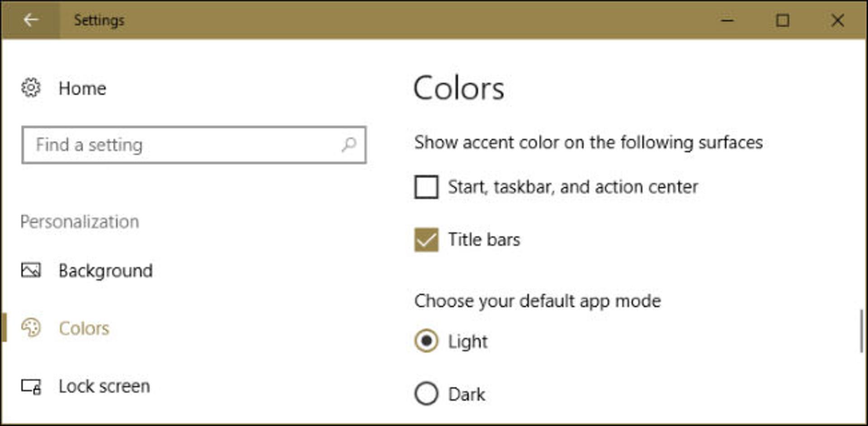
Task: Maximize the Settings window
Action: coord(783,20)
